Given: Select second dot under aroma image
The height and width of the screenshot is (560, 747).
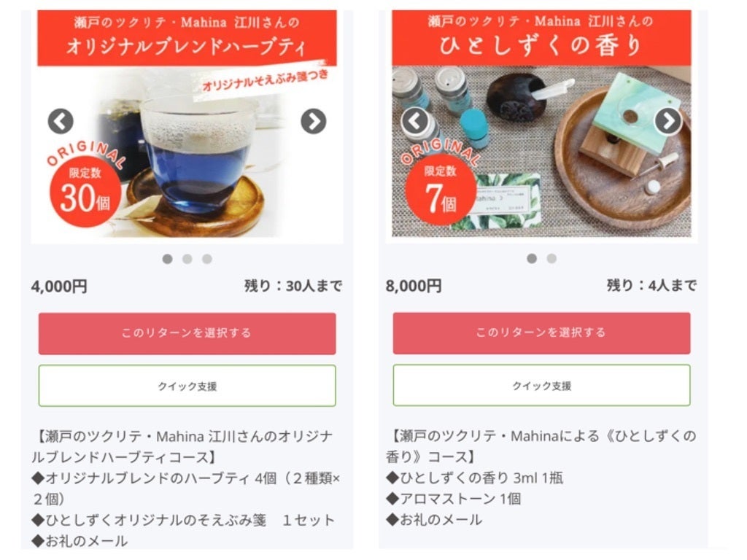Looking at the screenshot, I should [551, 259].
